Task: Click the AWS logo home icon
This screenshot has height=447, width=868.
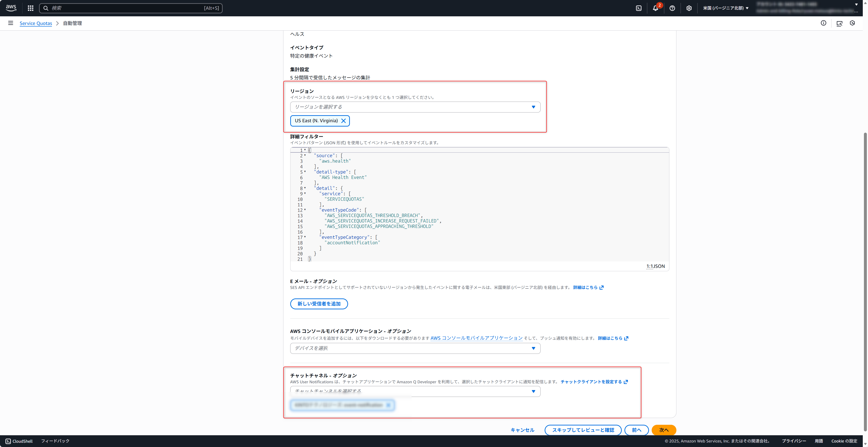Action: [11, 8]
